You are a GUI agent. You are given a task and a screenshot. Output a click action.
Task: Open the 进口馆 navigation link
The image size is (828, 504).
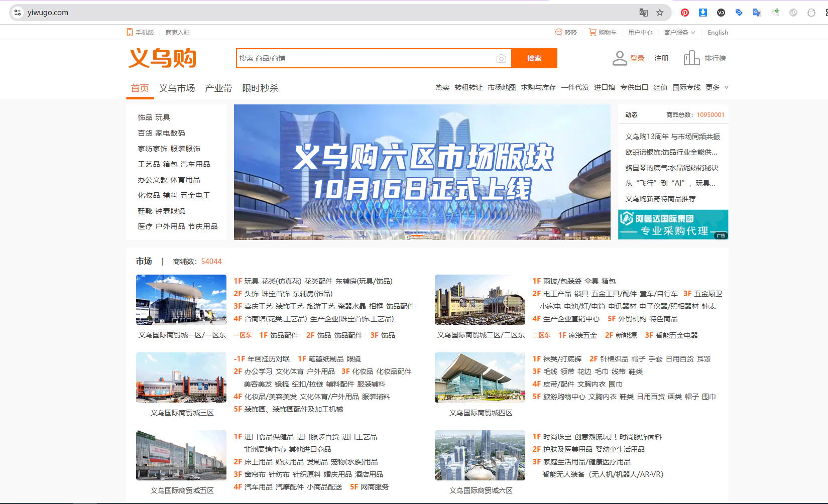pos(605,87)
